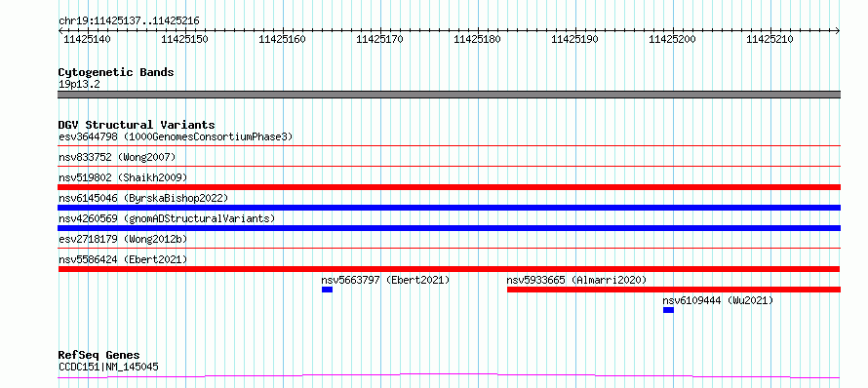Click the magenta CCDC151 gene line
This screenshot has height=388, width=868.
coord(449,376)
